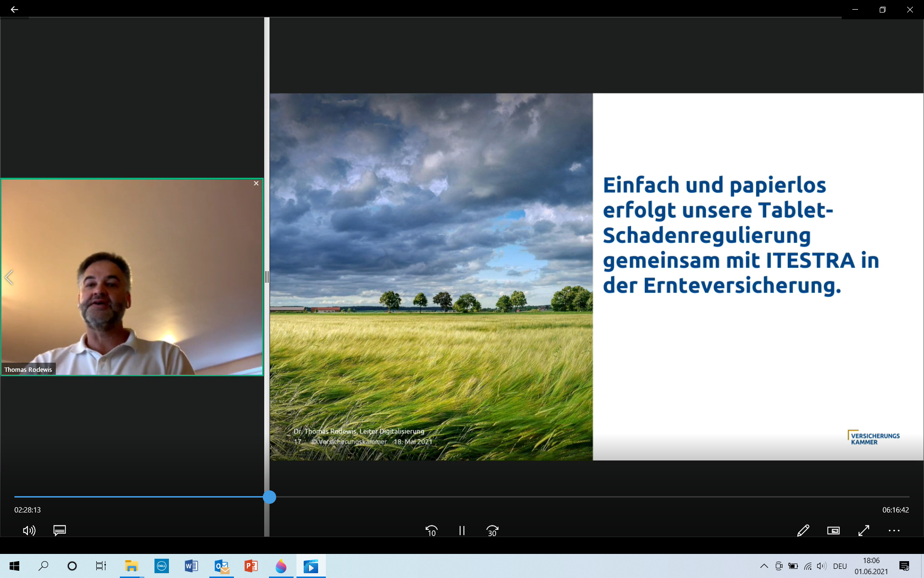This screenshot has height=578, width=924.
Task: Skip back 10 seconds
Action: click(431, 530)
